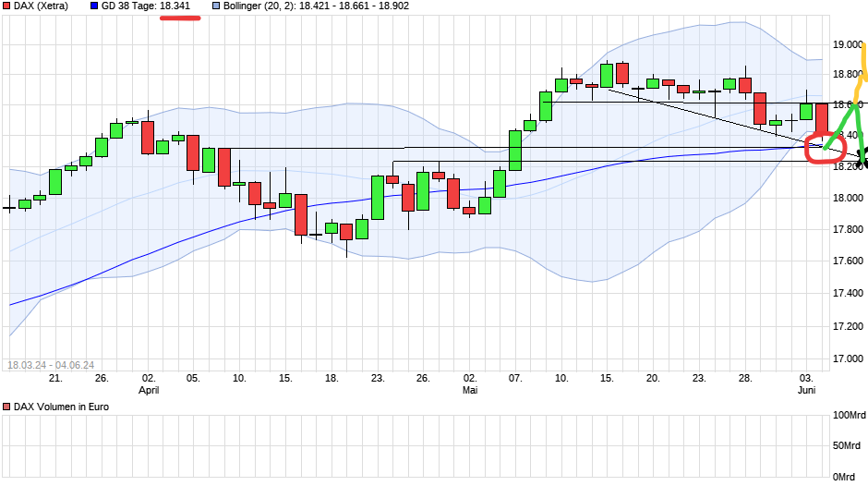
Task: Click the 17.000 price axis label
Action: 848,358
